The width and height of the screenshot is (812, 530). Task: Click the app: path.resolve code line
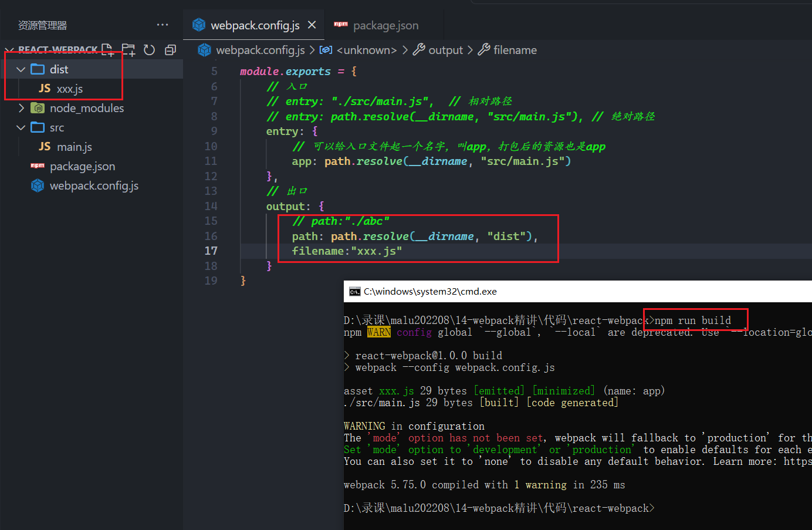click(431, 161)
